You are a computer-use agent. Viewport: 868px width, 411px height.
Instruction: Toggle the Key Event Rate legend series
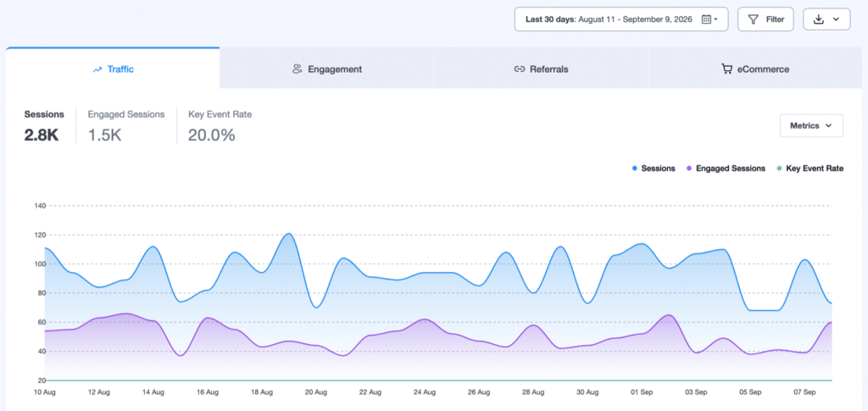pos(810,168)
